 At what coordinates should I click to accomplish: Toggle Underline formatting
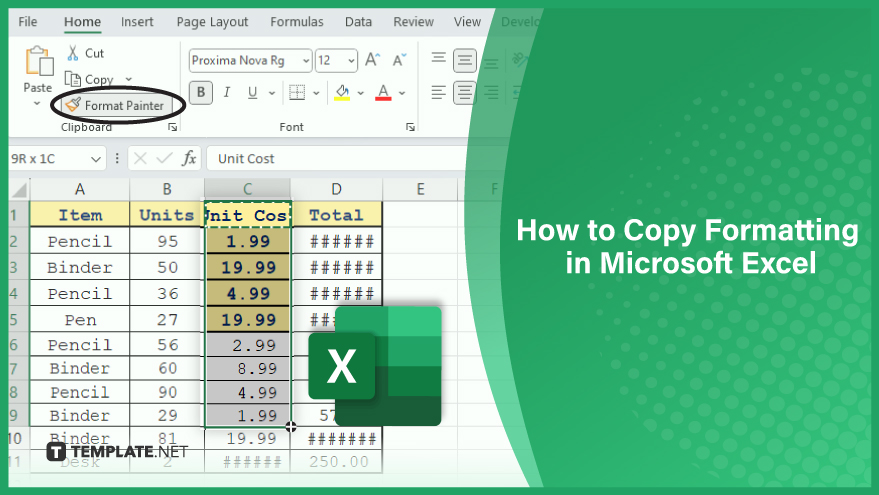click(x=252, y=92)
